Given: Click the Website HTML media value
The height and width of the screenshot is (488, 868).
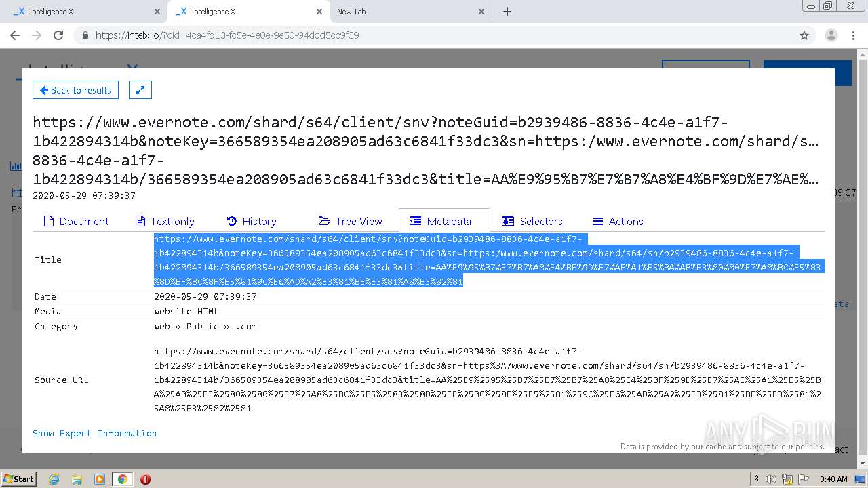Looking at the screenshot, I should (x=186, y=311).
